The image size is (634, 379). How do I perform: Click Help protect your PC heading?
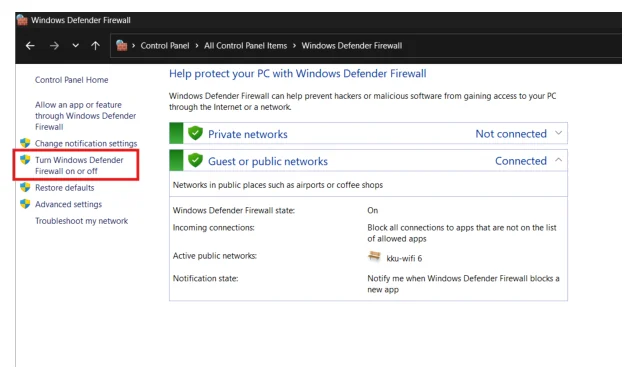click(298, 74)
